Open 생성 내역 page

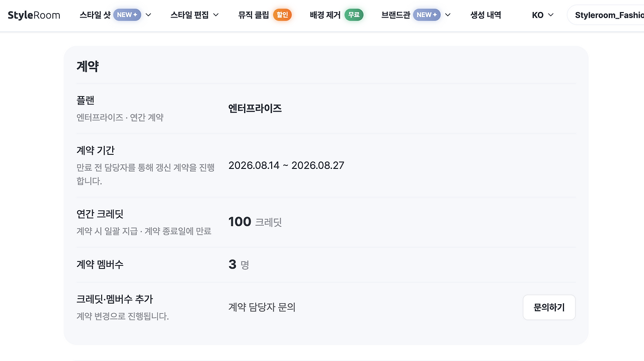486,15
